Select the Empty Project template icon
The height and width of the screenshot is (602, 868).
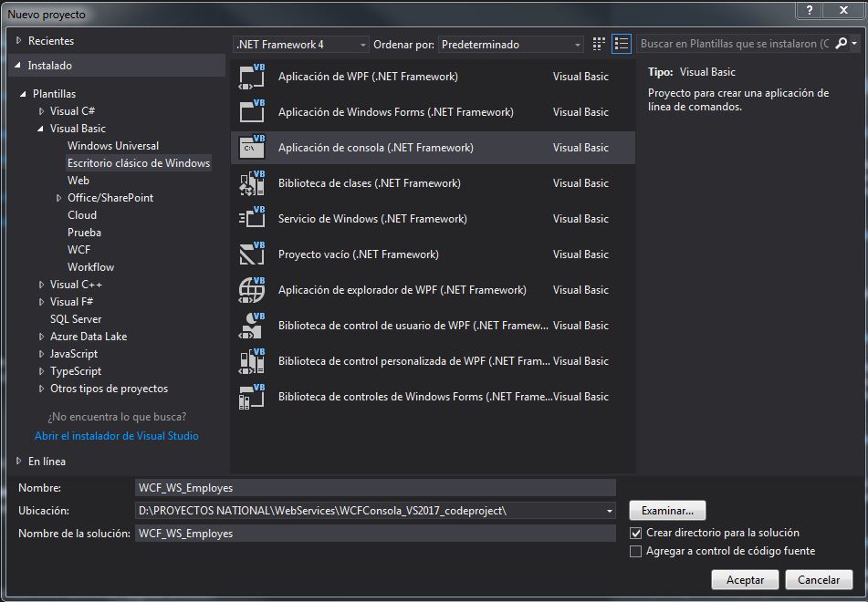point(252,254)
